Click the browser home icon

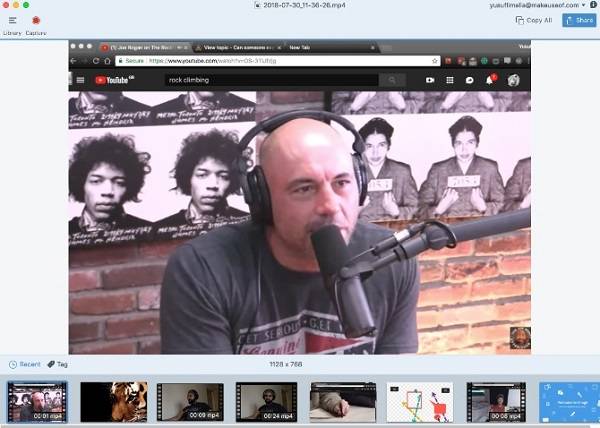108,61
